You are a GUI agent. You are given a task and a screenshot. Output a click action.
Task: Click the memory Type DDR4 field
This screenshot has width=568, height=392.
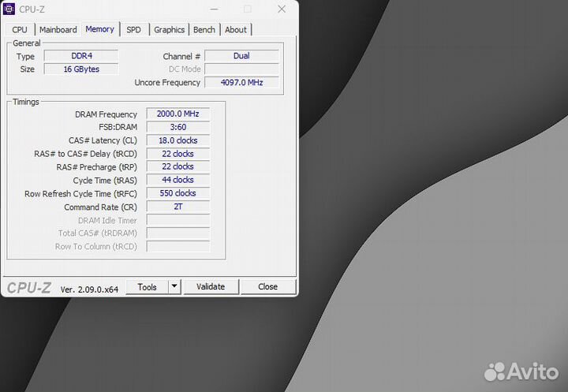click(x=80, y=56)
